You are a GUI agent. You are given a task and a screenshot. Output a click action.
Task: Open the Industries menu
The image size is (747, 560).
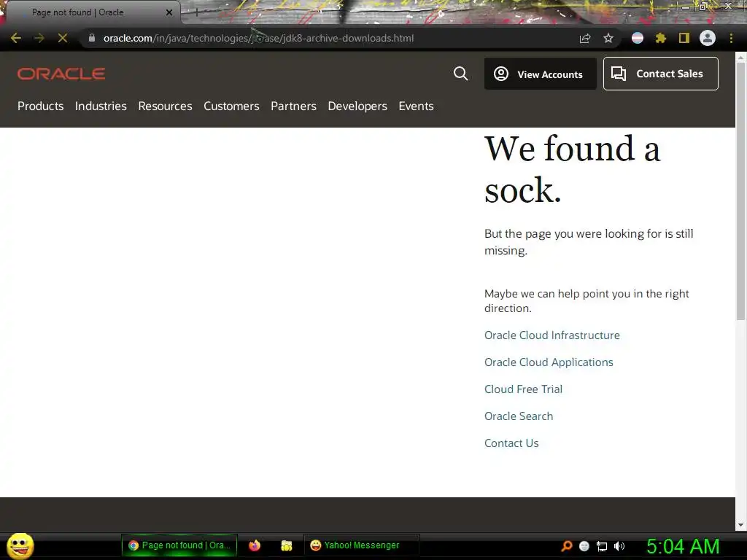tap(101, 106)
